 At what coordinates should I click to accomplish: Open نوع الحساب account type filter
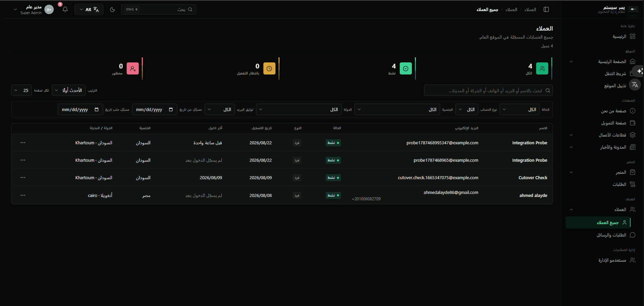click(467, 110)
